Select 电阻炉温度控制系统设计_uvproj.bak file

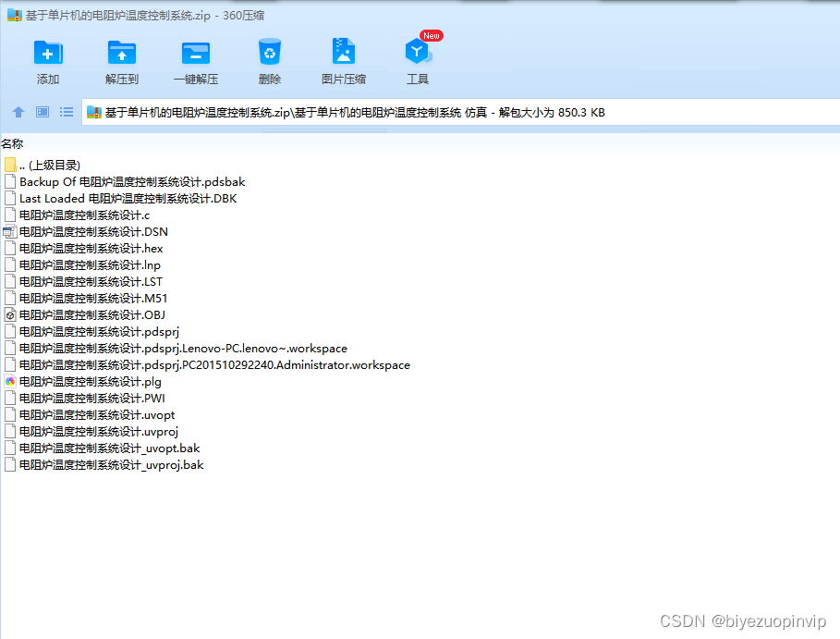click(x=112, y=464)
